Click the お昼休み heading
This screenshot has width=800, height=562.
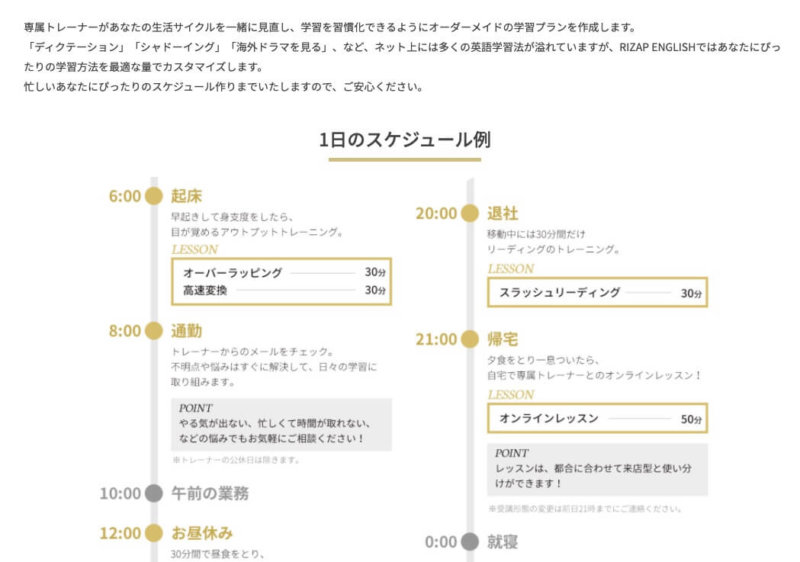202,533
